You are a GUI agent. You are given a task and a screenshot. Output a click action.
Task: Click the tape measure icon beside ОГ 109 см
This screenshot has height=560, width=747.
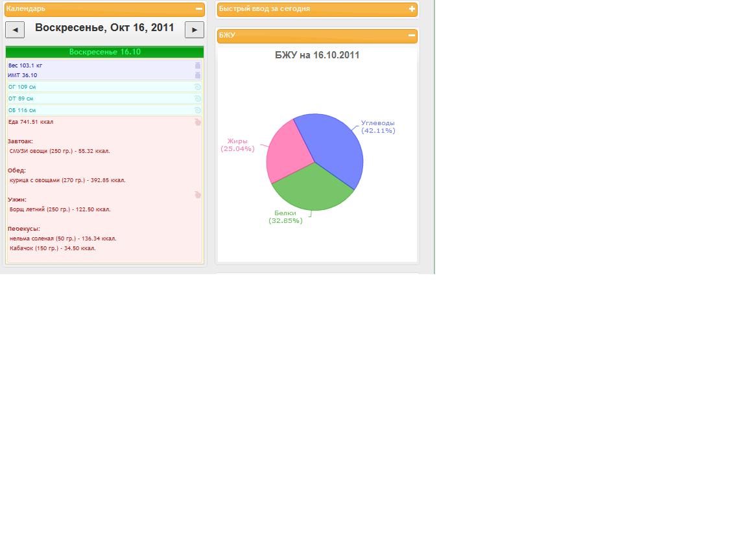pos(198,87)
